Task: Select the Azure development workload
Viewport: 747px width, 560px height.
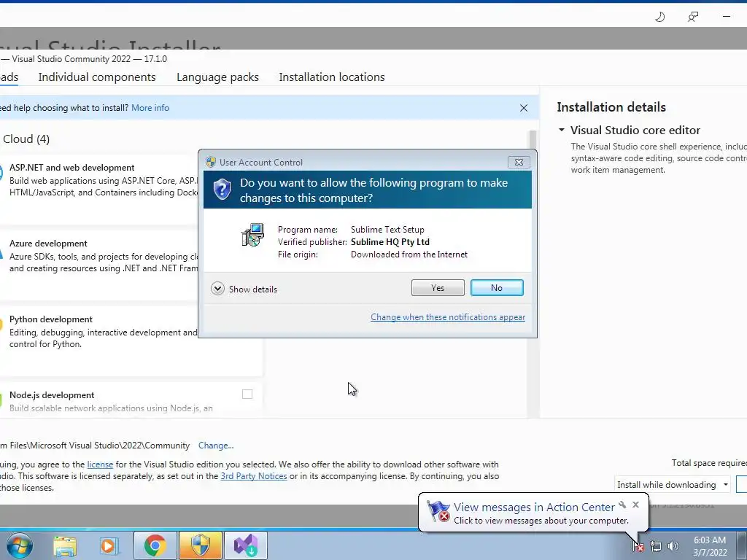Action: click(x=48, y=244)
